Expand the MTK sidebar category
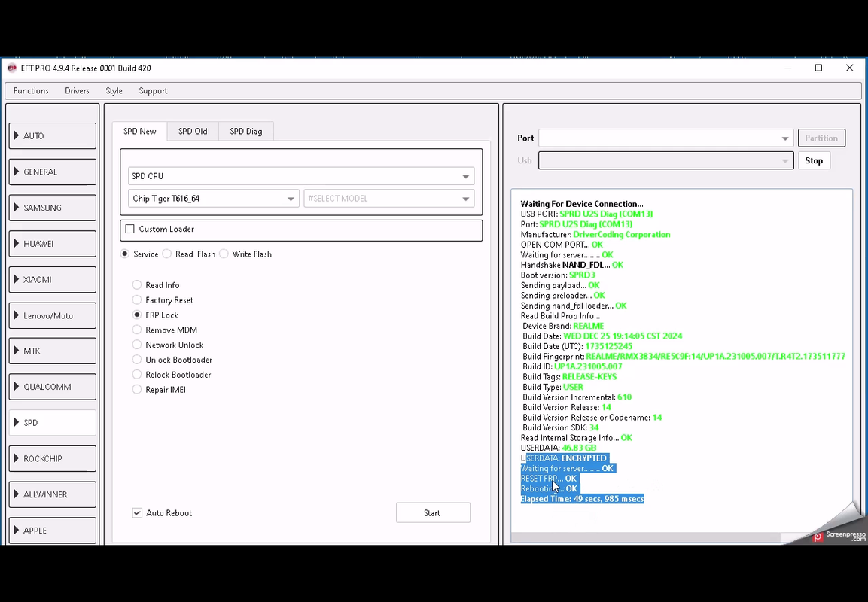This screenshot has width=868, height=602. tap(53, 351)
